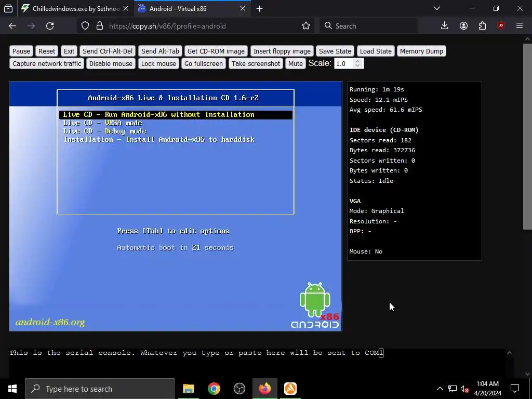Open the orange app icon on taskbar
Screen dimensions: 532x399
click(x=290, y=389)
